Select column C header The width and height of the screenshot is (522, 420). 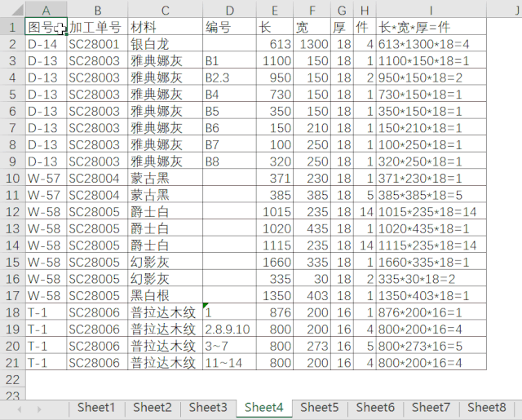pos(165,10)
